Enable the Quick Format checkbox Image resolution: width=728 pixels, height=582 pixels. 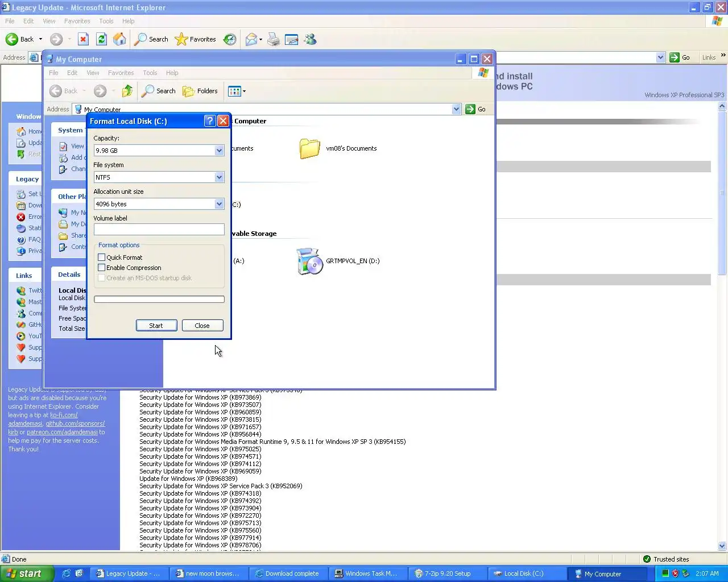[x=102, y=257]
